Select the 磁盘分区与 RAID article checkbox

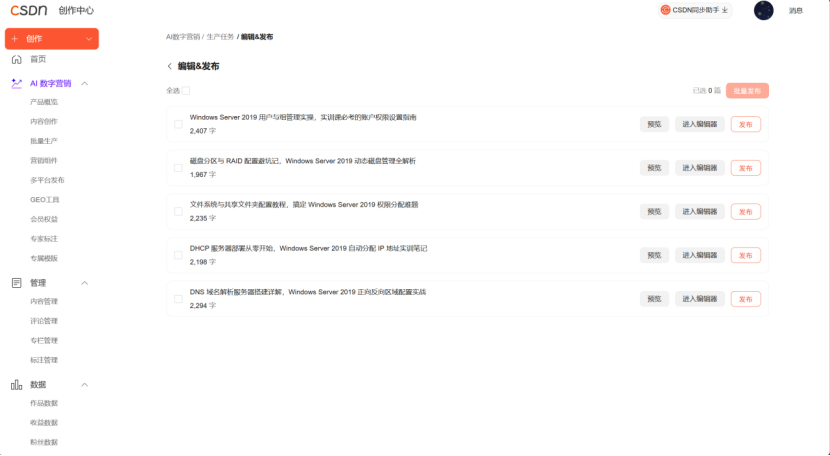[178, 168]
